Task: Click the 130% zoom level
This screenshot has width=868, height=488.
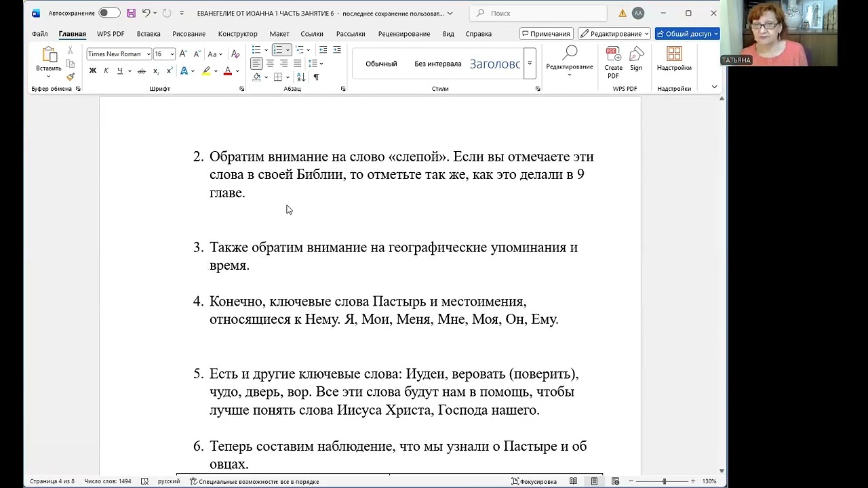Action: point(709,481)
